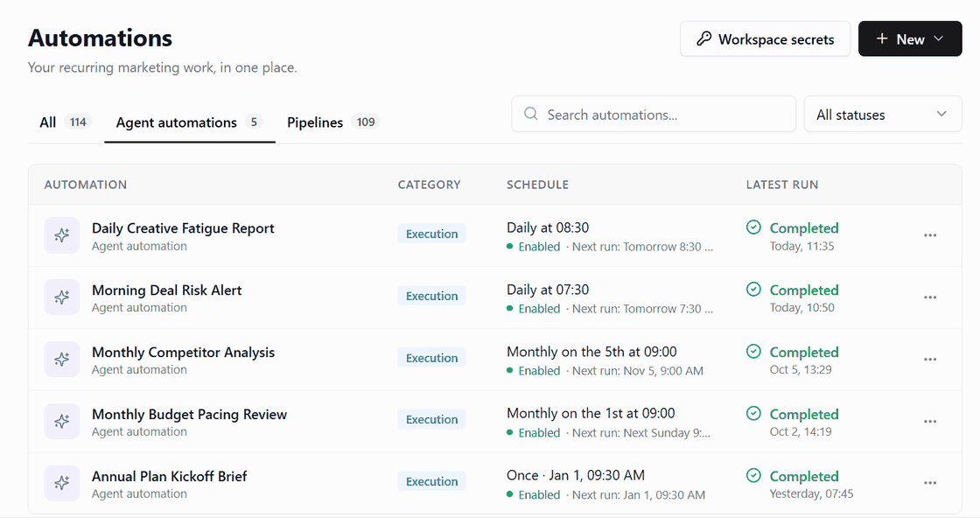The height and width of the screenshot is (518, 980).
Task: Click the 'Oct 2, 14:19' run time
Action: (801, 431)
